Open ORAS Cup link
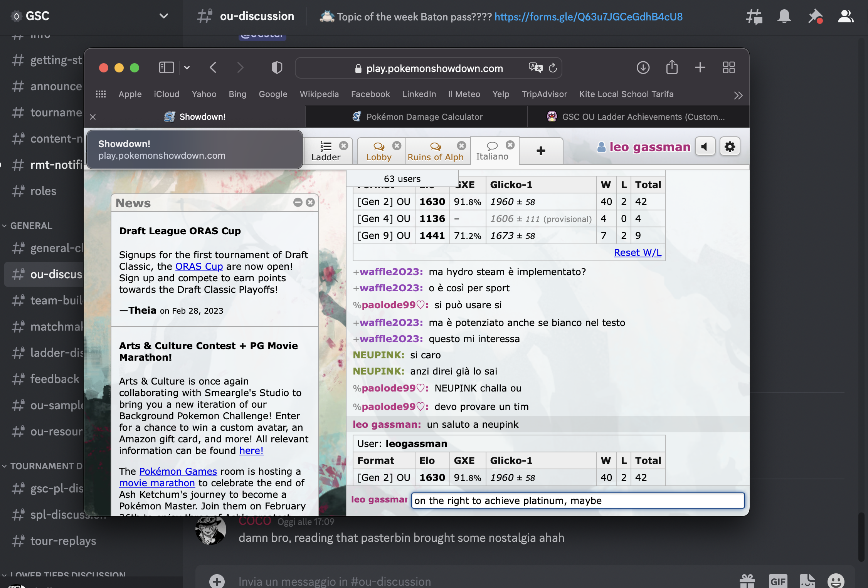 coord(199,266)
